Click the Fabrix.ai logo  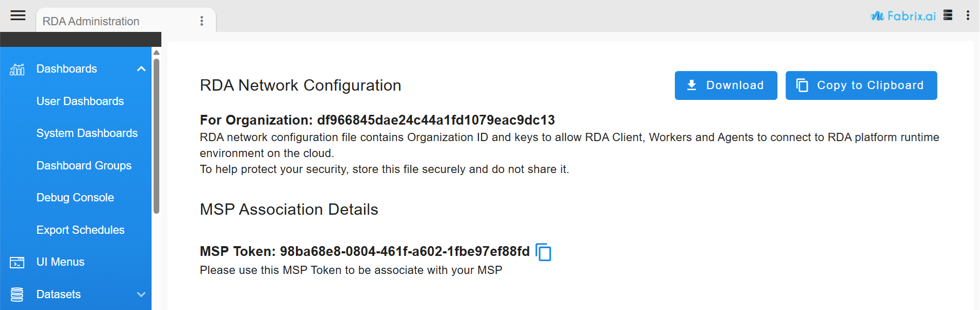tap(903, 16)
